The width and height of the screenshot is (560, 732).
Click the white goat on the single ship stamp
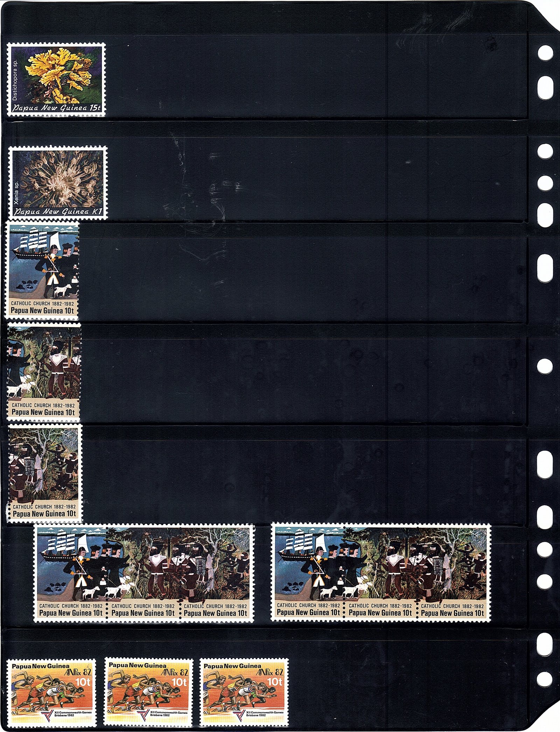[x=62, y=290]
